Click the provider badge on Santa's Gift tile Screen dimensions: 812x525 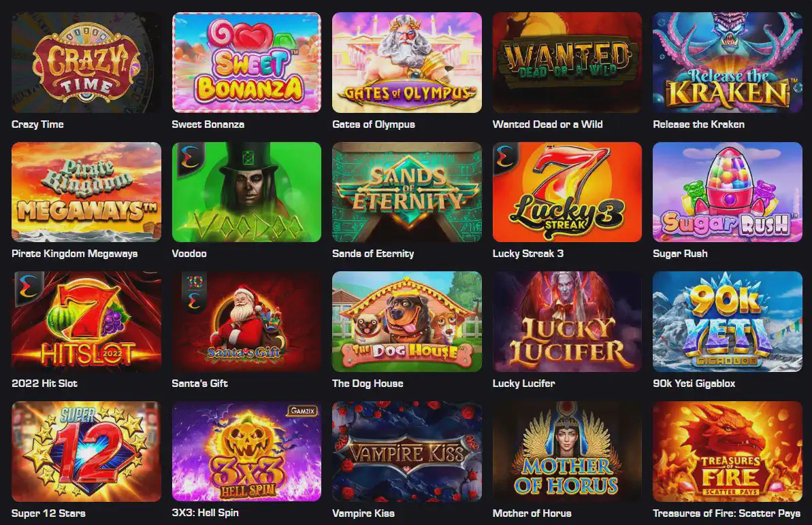point(195,290)
